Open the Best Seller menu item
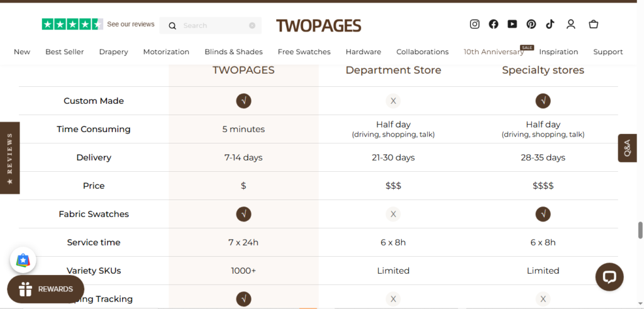The width and height of the screenshot is (644, 309). click(x=65, y=52)
